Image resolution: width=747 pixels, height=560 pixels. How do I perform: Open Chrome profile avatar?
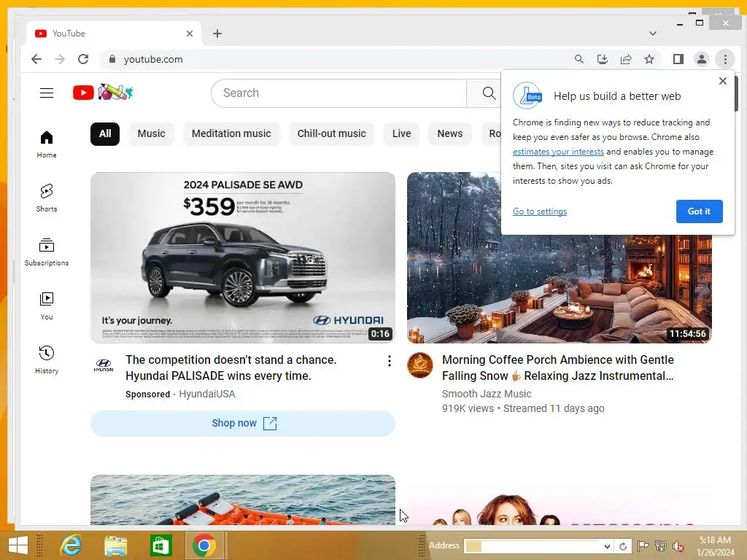point(701,59)
